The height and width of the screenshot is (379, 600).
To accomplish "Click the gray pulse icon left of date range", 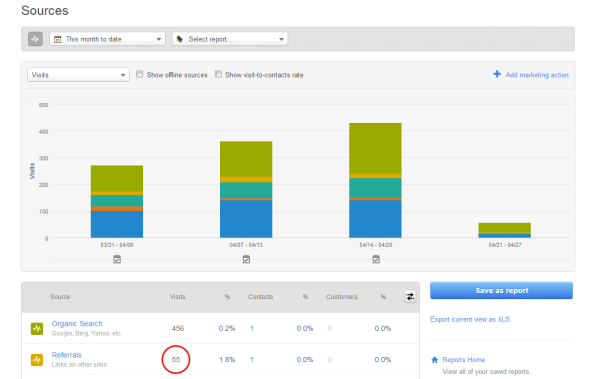I will (35, 39).
